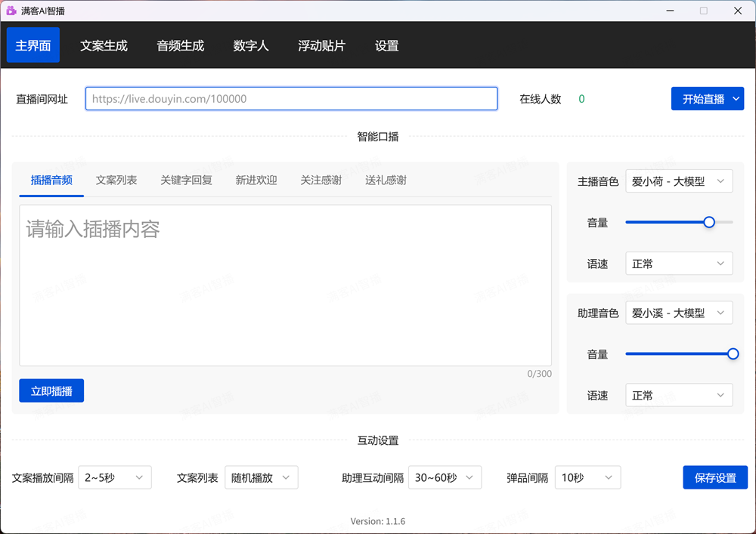Open the 主播 语速 speed dropdown
The width and height of the screenshot is (756, 534).
pos(678,264)
